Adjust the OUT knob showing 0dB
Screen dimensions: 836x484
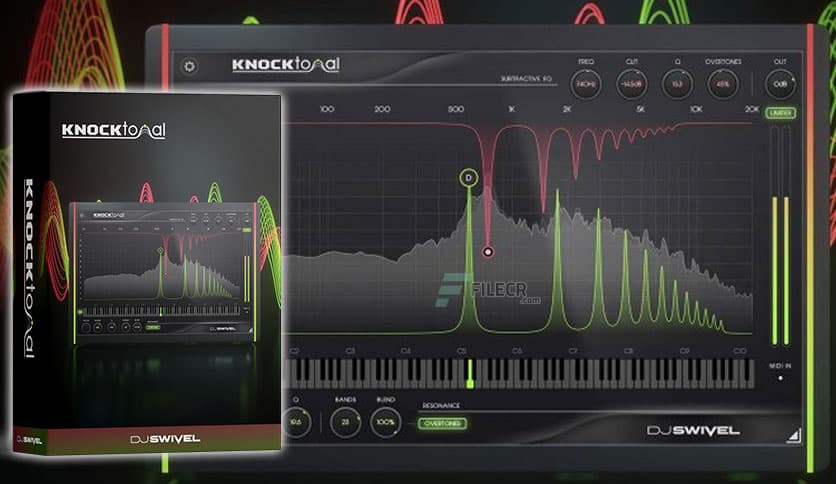coord(780,84)
